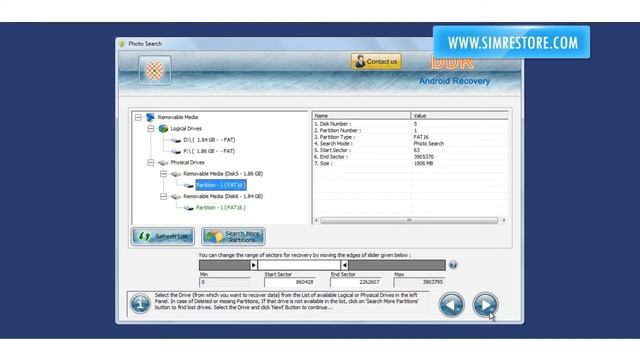The height and width of the screenshot is (360, 640).
Task: Click the Next arrow button
Action: pos(485,304)
